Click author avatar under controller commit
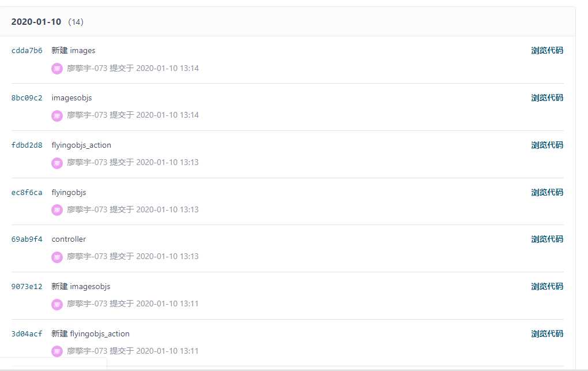Screen dimensions: 588x371 (57, 257)
